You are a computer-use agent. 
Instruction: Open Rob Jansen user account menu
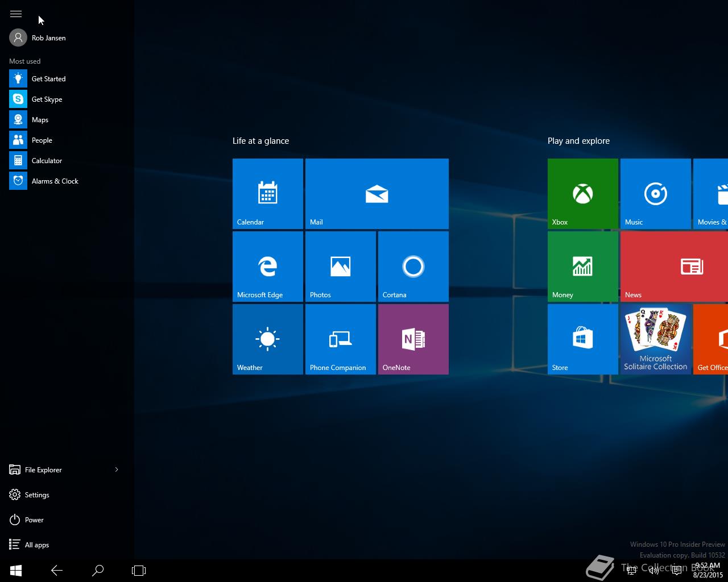[38, 38]
